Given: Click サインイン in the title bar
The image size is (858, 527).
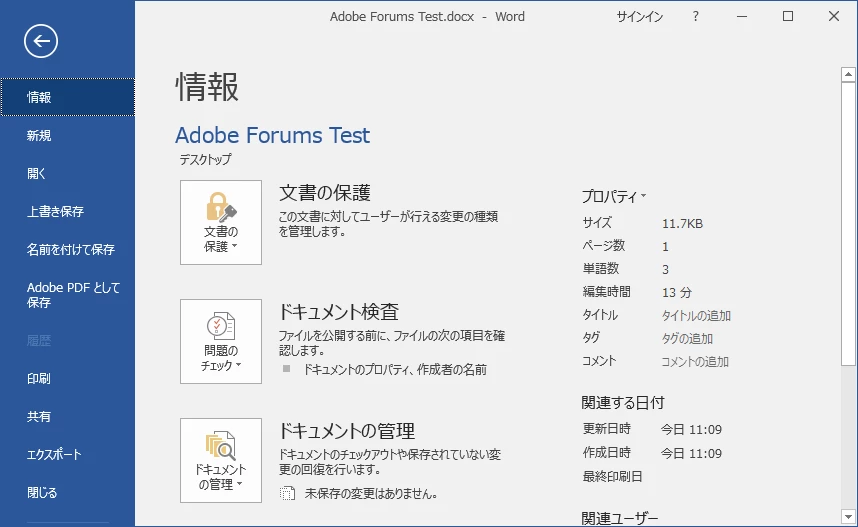Looking at the screenshot, I should click(640, 17).
